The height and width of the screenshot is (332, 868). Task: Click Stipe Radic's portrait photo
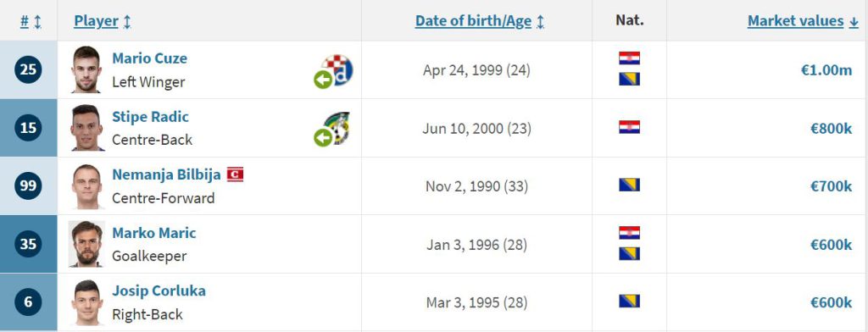(x=86, y=128)
